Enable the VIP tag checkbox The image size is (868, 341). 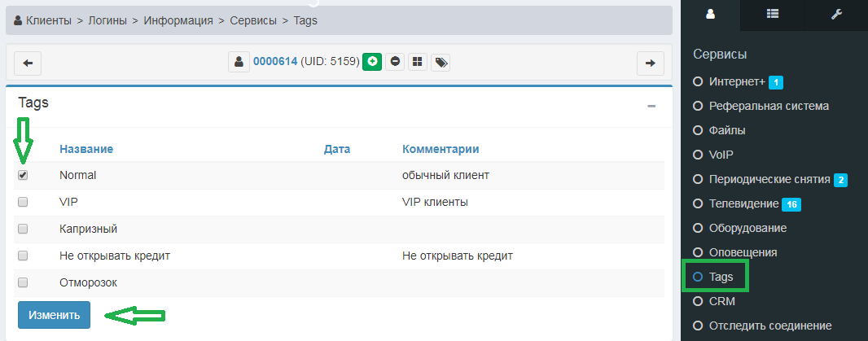coord(23,202)
